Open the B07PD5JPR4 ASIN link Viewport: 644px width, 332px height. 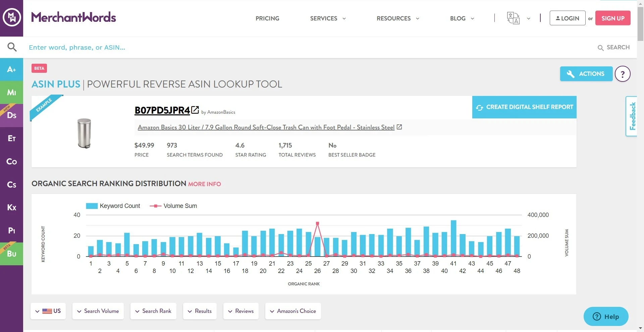pyautogui.click(x=162, y=110)
